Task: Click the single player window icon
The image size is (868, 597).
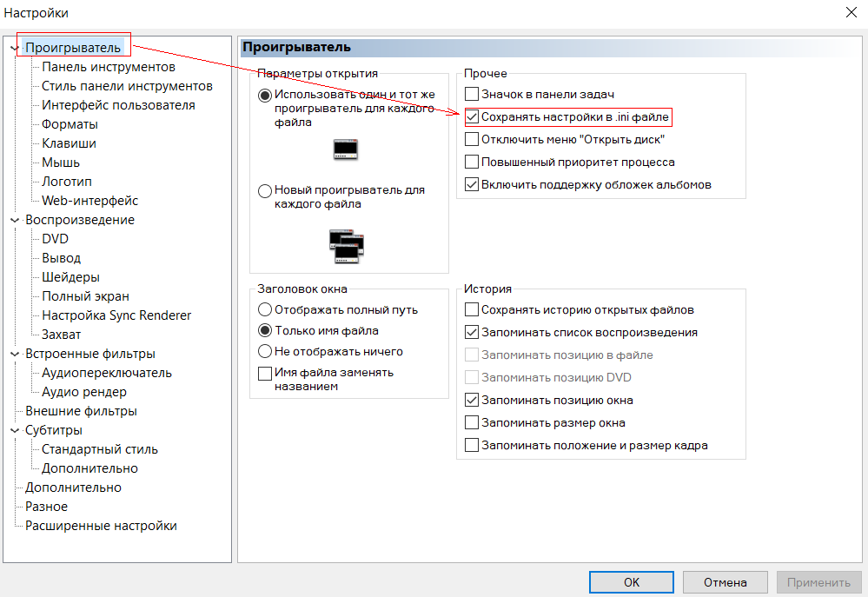Action: tap(346, 149)
